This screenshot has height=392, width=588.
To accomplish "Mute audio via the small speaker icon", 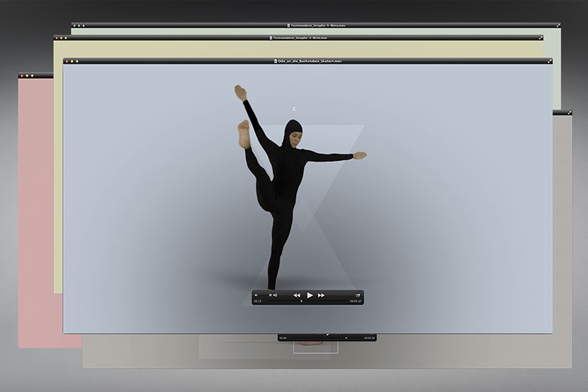I will [256, 295].
